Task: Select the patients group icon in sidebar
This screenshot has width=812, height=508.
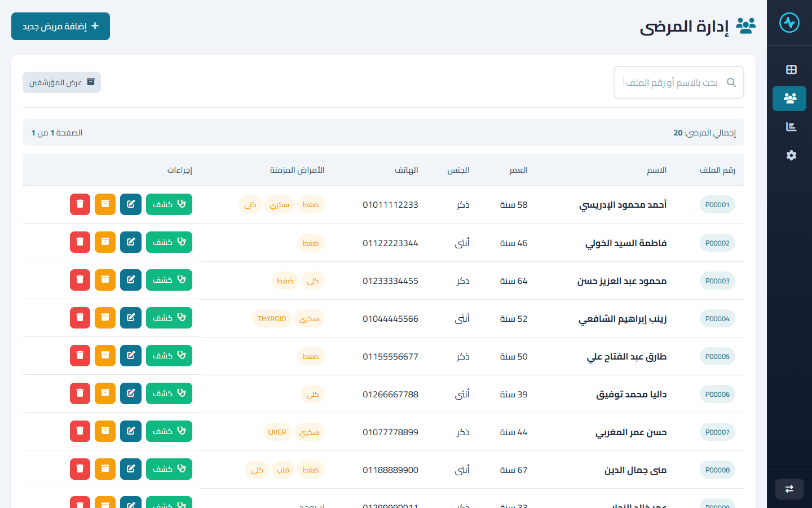Action: click(789, 98)
